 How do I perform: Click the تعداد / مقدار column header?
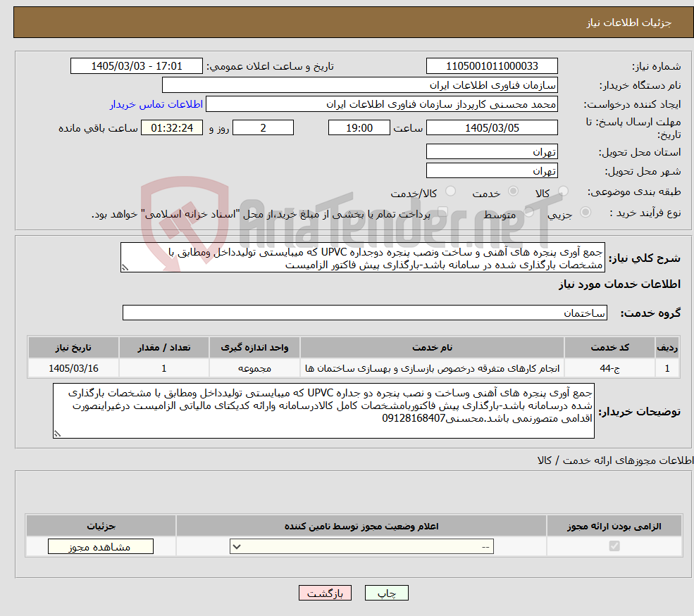point(163,348)
